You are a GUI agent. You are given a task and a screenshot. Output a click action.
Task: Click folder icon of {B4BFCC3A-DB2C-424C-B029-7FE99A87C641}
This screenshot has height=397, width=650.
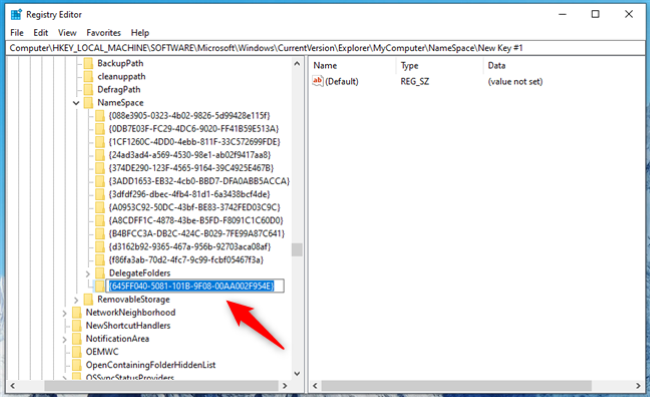pos(100,234)
